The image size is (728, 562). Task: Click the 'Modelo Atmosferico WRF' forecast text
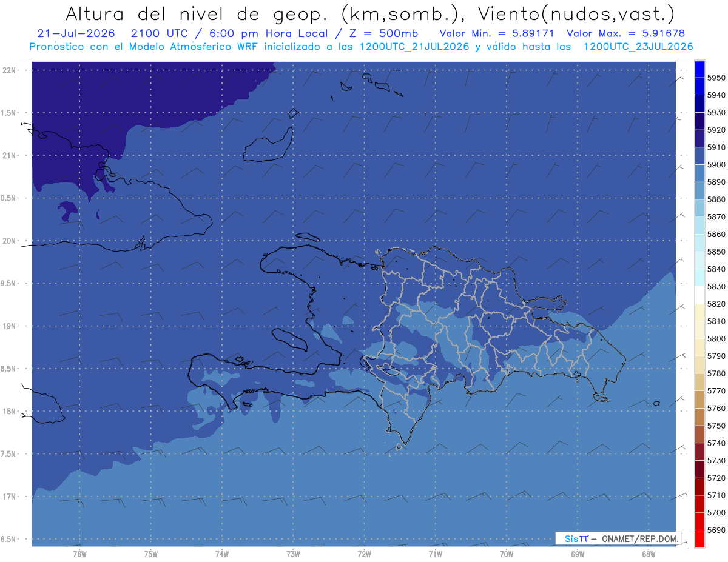195,47
